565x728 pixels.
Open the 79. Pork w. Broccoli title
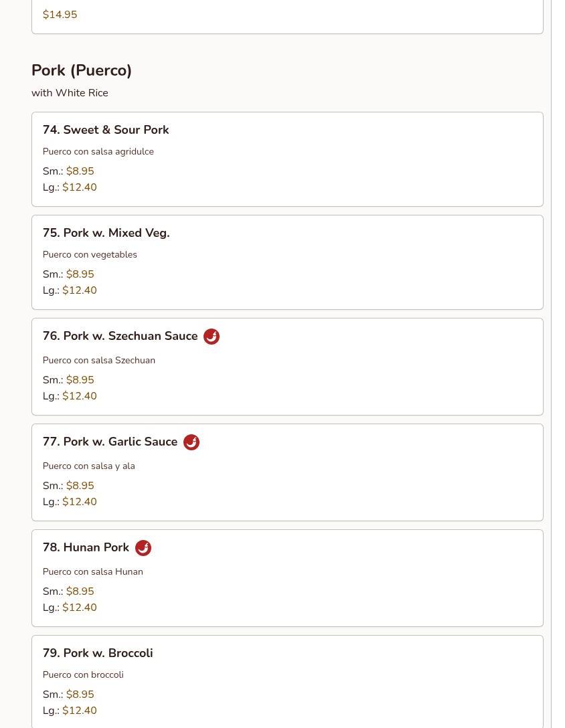point(98,653)
